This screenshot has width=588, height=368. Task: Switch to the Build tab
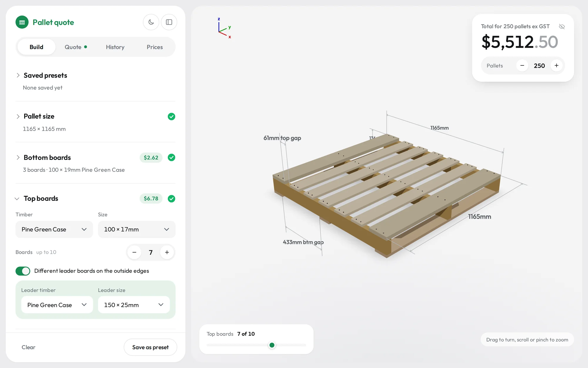coord(36,47)
